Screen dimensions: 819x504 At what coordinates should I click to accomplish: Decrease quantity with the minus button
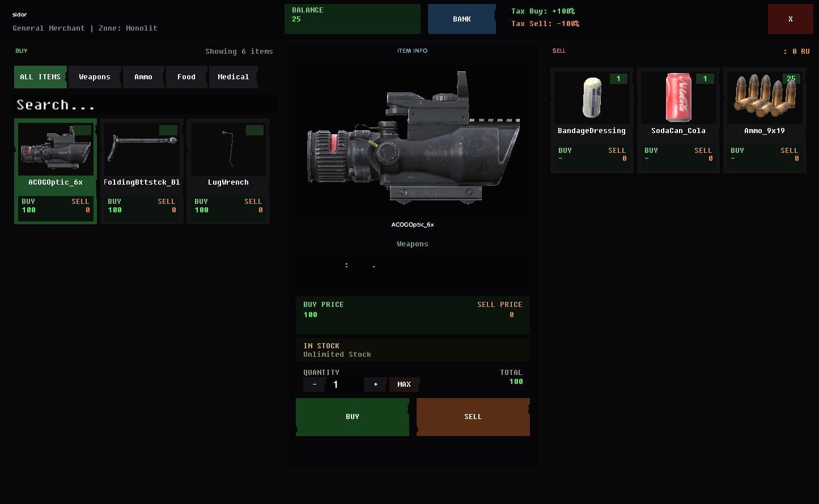(315, 385)
